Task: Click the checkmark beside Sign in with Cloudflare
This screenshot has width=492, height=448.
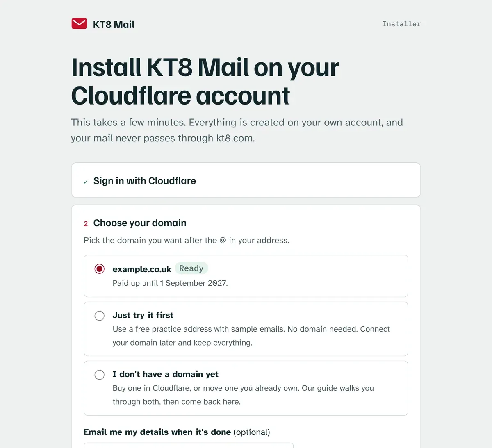Action: point(86,182)
